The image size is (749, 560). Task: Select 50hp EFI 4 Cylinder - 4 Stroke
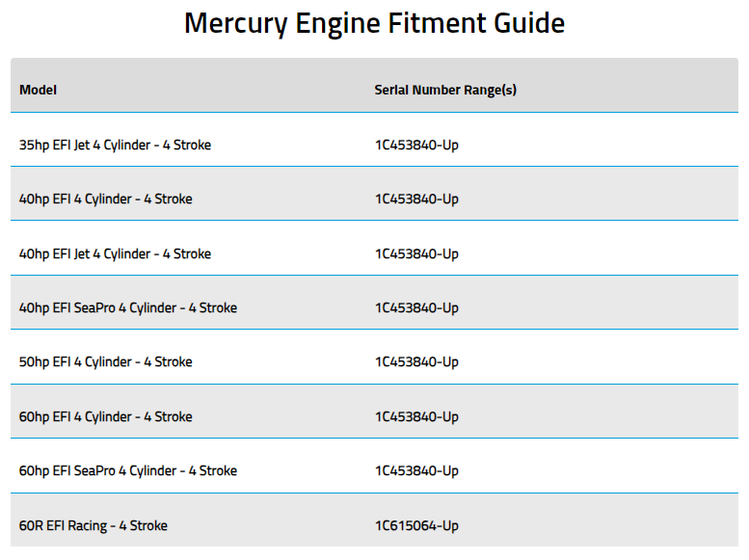(106, 362)
